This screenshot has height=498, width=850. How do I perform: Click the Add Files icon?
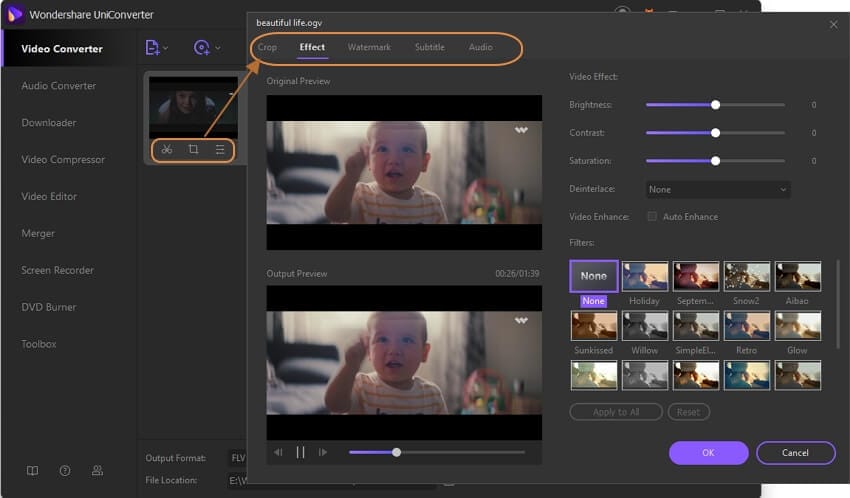tap(152, 48)
